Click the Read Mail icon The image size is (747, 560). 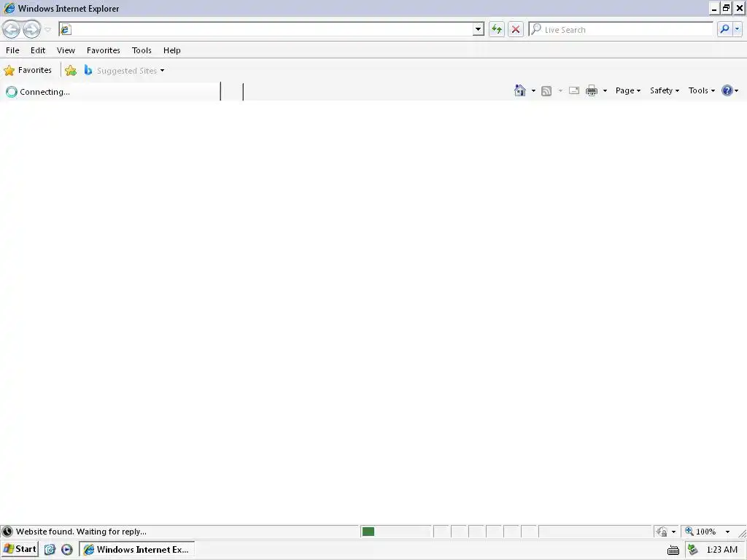[574, 90]
